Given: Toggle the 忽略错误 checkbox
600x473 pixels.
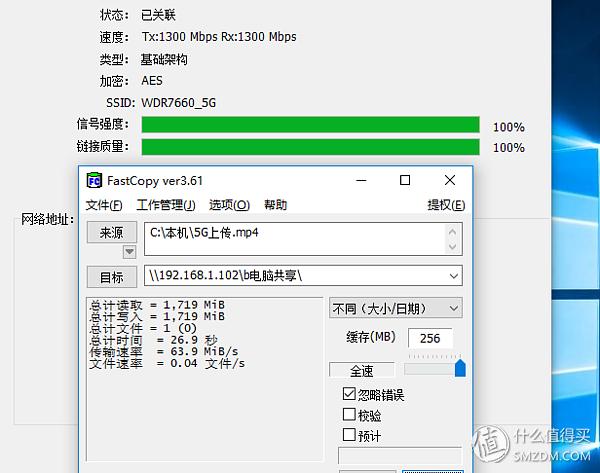Looking at the screenshot, I should [x=349, y=394].
